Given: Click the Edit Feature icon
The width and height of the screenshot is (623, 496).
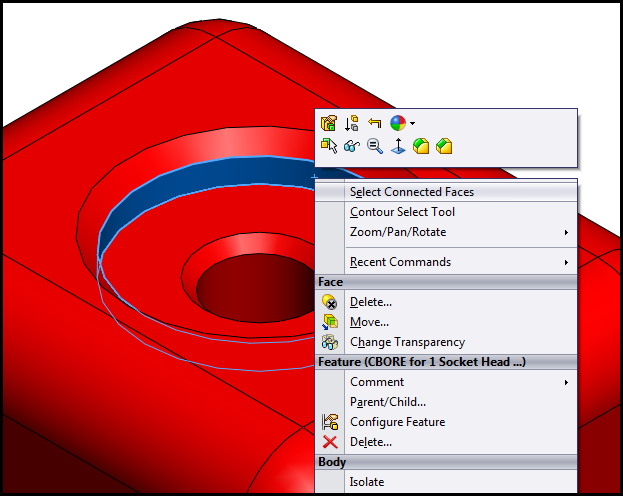Looking at the screenshot, I should (329, 123).
